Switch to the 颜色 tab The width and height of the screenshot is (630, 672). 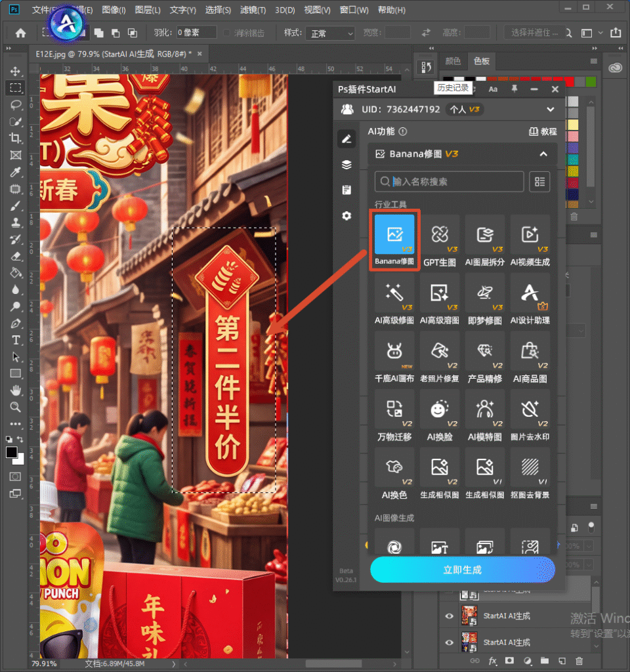point(453,61)
